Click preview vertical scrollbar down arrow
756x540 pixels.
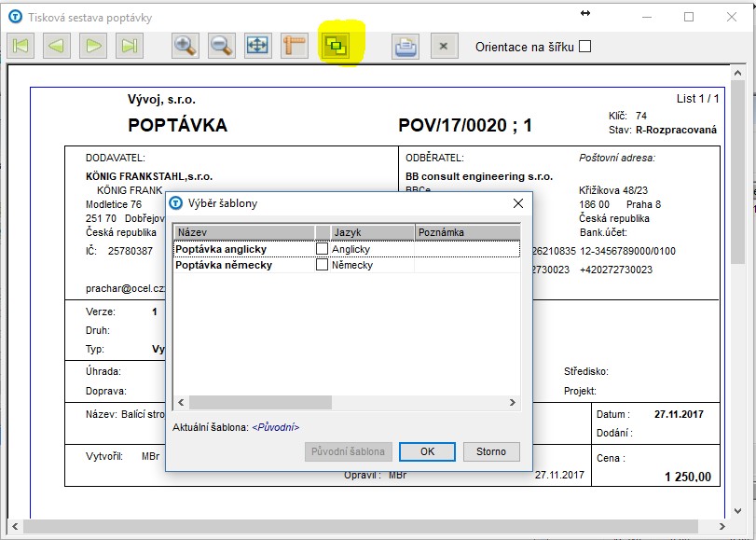click(x=737, y=510)
